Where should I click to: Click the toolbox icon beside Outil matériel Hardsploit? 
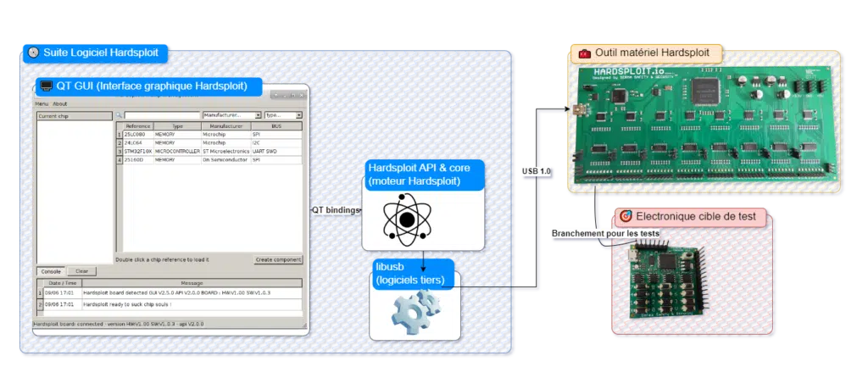click(584, 53)
